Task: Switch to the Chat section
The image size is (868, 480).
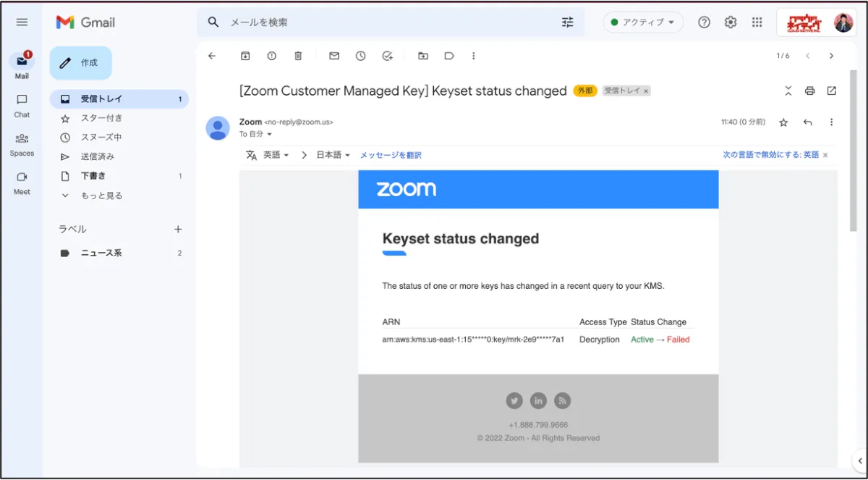Action: 22,104
